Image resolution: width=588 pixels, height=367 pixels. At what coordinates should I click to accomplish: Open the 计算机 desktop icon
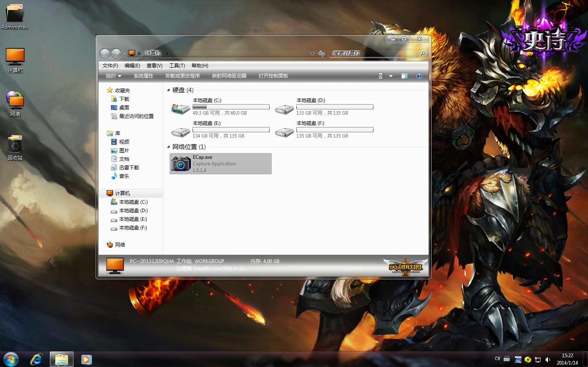point(15,60)
